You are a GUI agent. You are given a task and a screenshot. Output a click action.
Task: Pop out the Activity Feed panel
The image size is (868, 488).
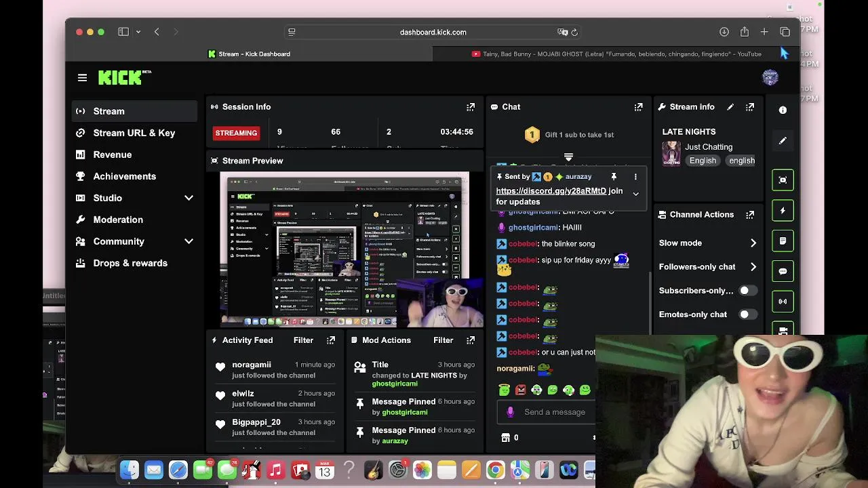click(331, 340)
